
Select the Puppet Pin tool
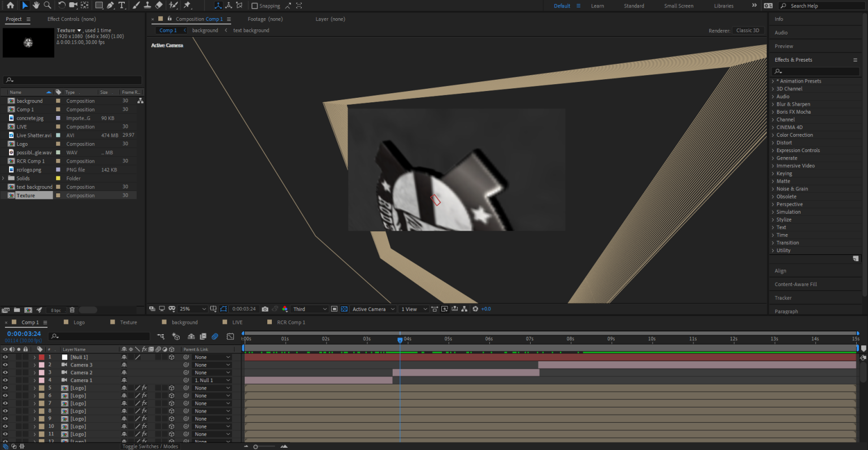187,5
